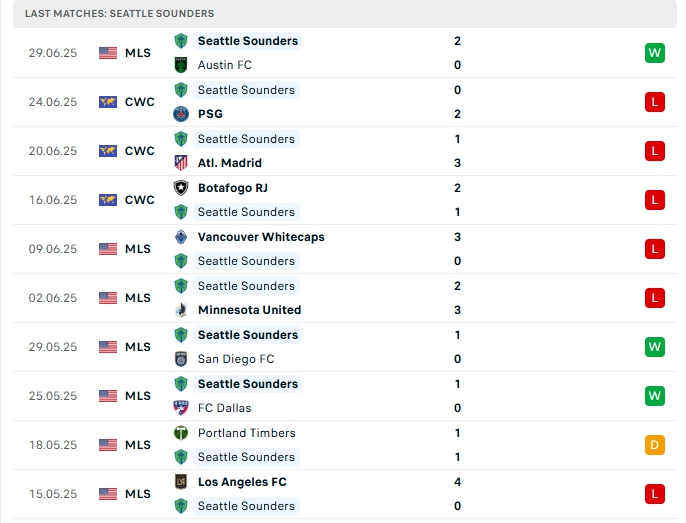Screen dimensions: 686x523
Task: Click the PSG club logo
Action: 181,114
